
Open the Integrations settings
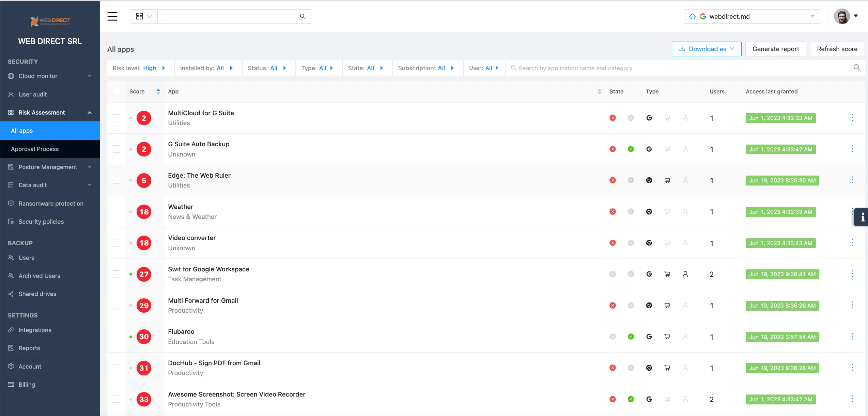(x=34, y=330)
